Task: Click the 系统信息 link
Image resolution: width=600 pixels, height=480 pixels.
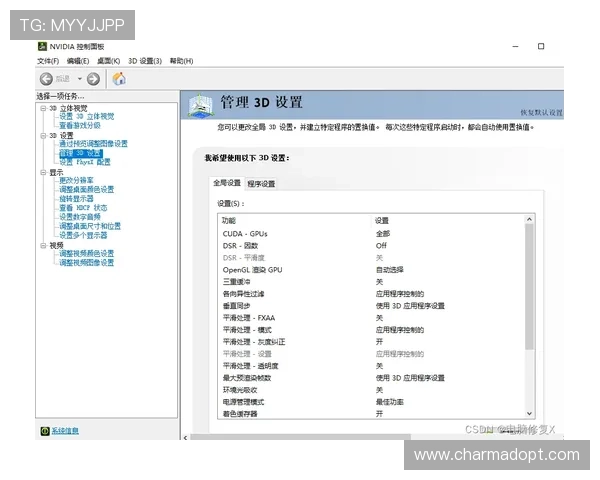Action: [x=65, y=431]
